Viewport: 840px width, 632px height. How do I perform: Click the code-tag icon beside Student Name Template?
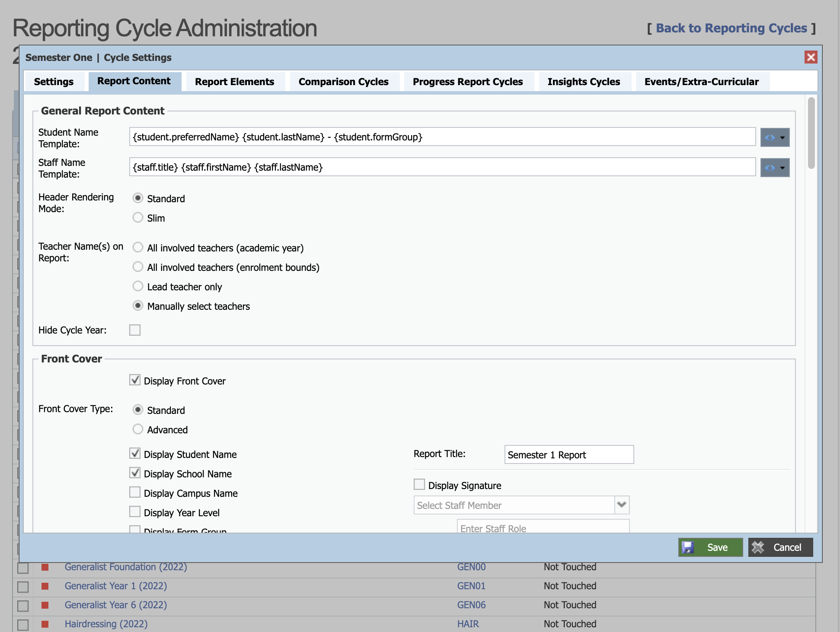(770, 138)
